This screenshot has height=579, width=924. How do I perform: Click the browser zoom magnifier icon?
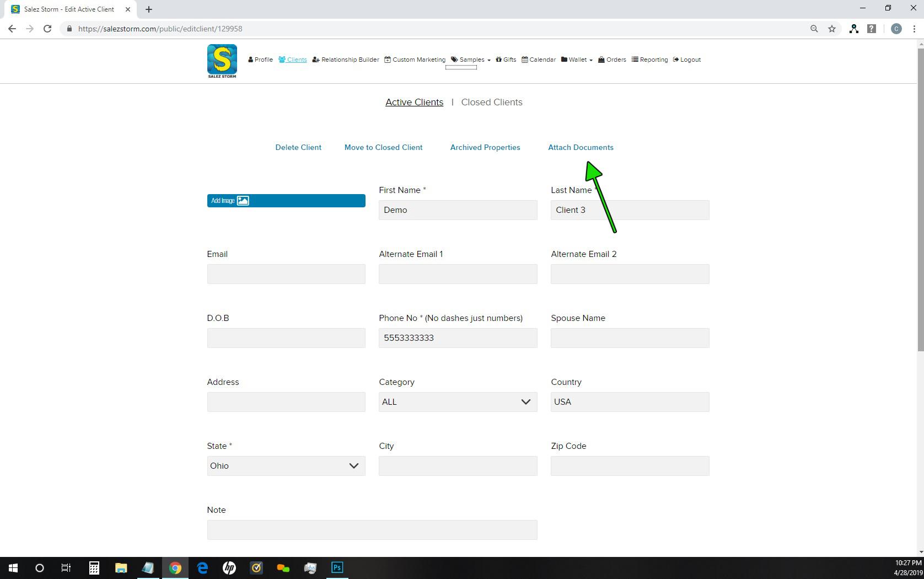pos(814,29)
